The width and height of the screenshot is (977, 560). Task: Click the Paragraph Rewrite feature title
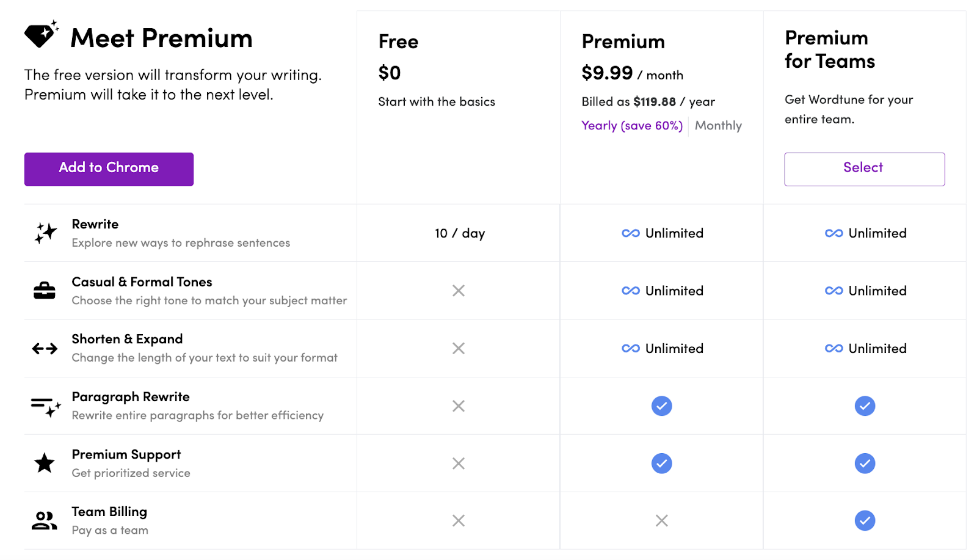click(x=131, y=397)
